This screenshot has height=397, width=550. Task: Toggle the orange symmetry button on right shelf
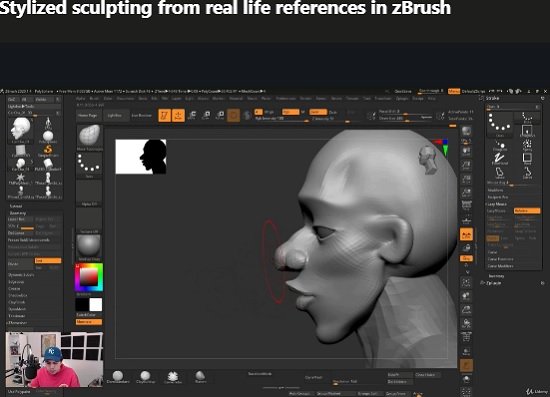pyautogui.click(x=466, y=235)
